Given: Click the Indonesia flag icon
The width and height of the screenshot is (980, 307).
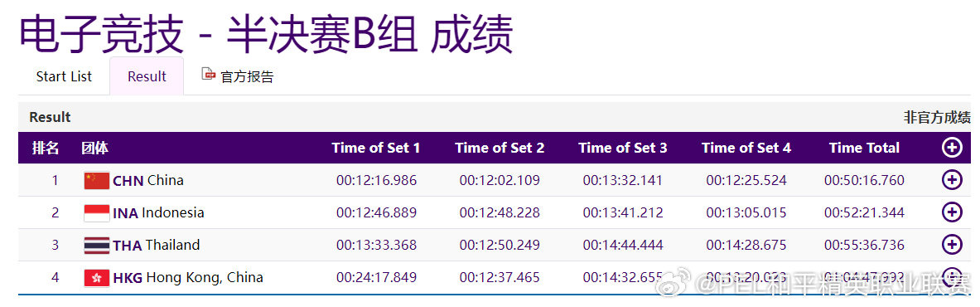Looking at the screenshot, I should (97, 213).
